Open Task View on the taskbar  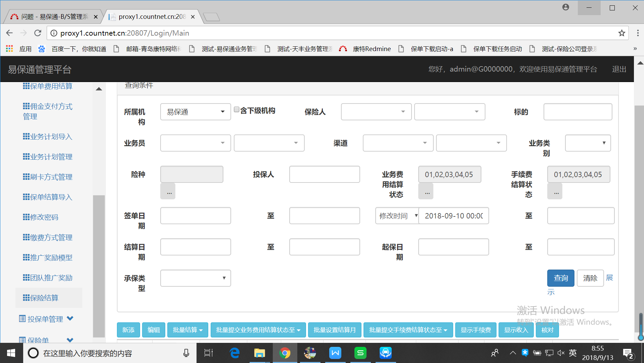209,353
